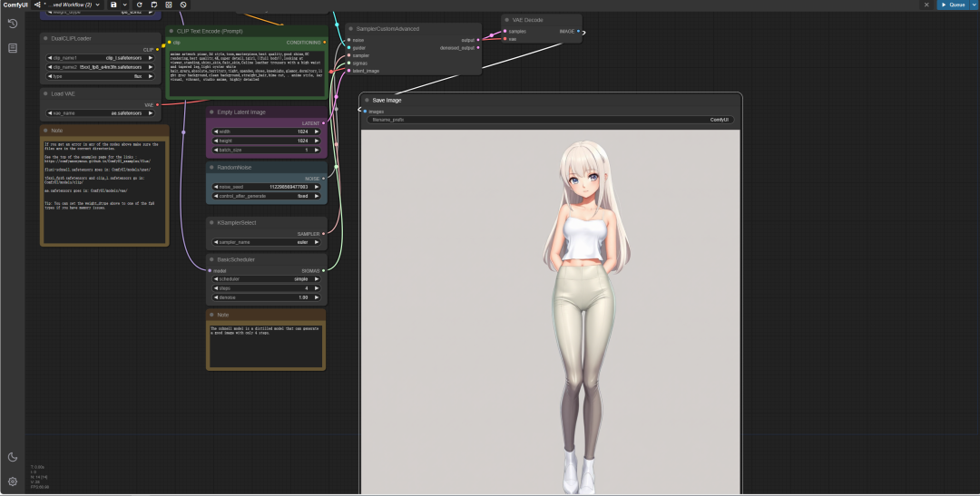Click the denoised_output port
980x496 pixels.
click(x=478, y=47)
